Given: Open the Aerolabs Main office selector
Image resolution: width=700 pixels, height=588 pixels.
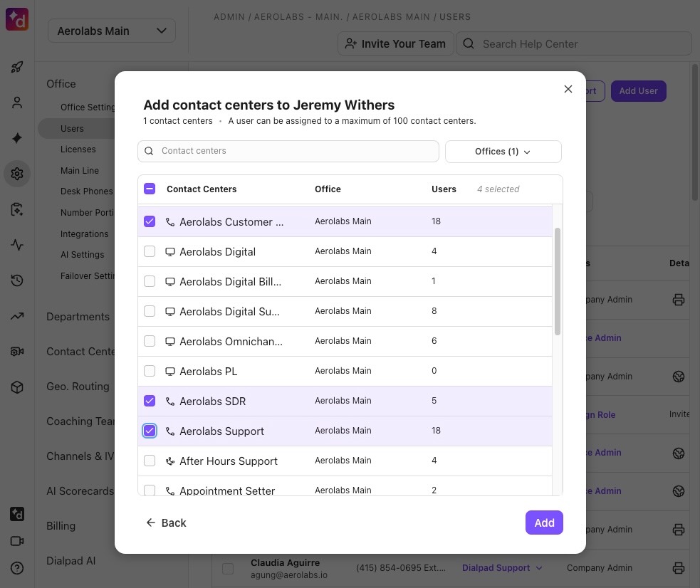Looking at the screenshot, I should tap(112, 31).
